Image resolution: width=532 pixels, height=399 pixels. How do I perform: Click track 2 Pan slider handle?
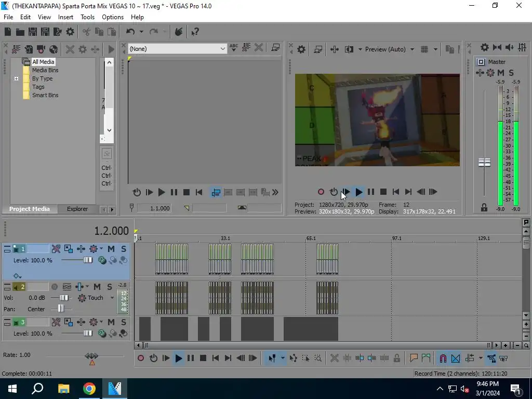(60, 309)
